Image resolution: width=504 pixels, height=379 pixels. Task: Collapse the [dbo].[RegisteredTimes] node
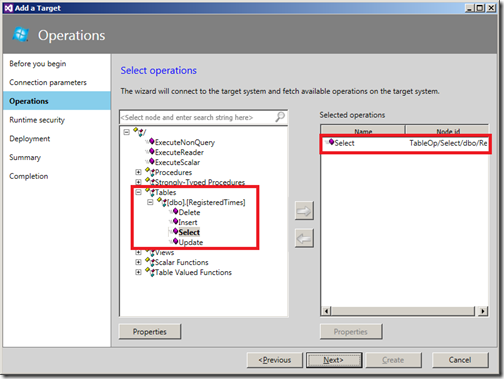150,202
